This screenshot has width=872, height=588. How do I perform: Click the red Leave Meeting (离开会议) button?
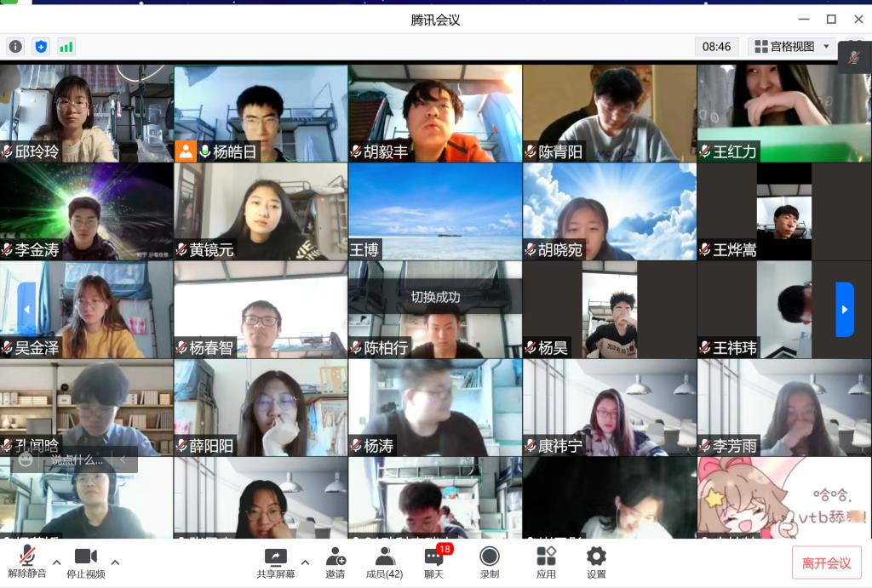click(x=826, y=562)
